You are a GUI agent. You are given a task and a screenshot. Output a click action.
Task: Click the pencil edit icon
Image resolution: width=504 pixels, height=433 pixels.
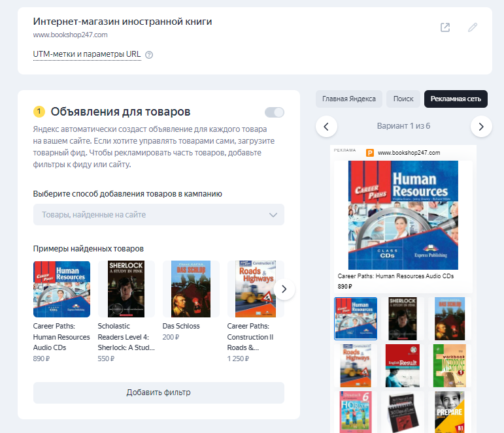473,27
